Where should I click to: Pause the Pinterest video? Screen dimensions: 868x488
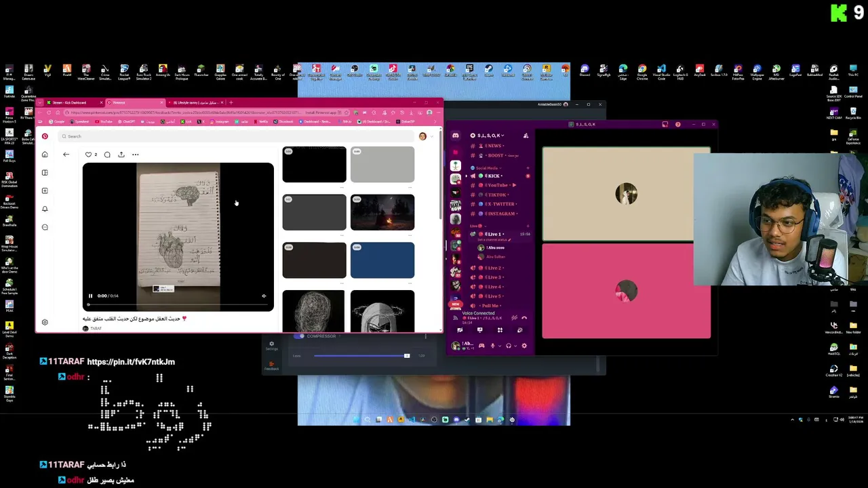(x=90, y=296)
